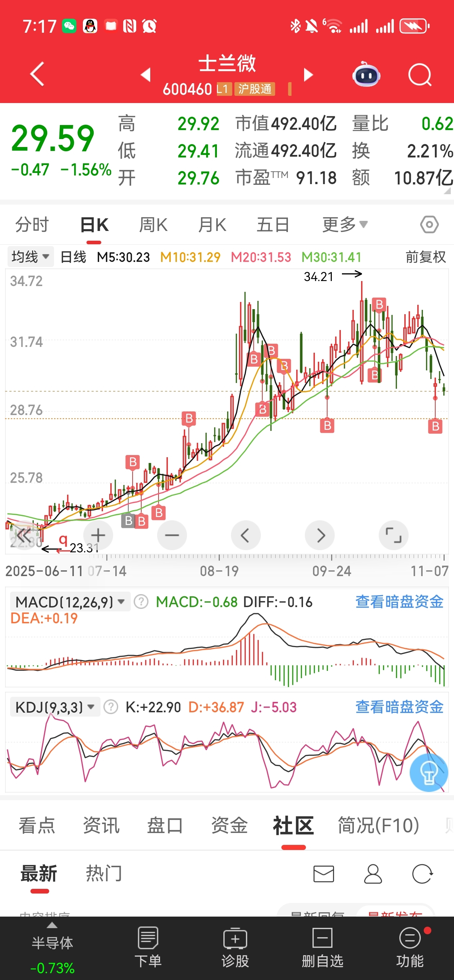
Task: Open the KDJ(9,3,3) indicator dropdown
Action: point(55,707)
